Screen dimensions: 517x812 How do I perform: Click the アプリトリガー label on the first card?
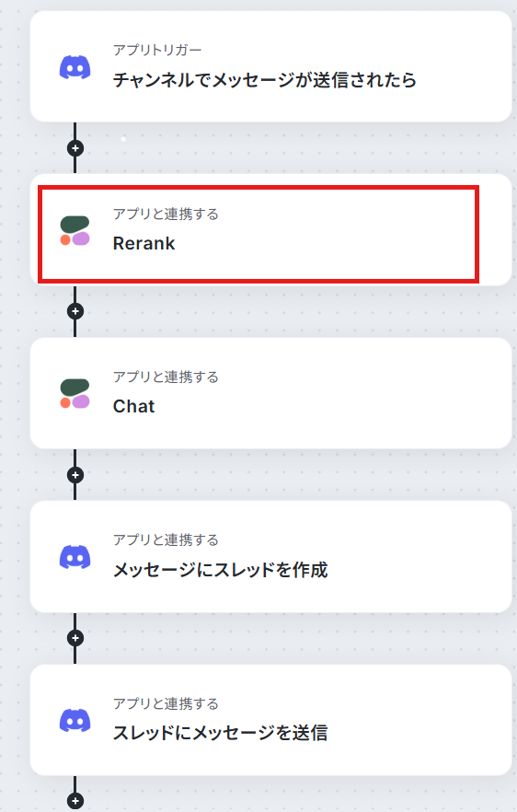tap(157, 51)
